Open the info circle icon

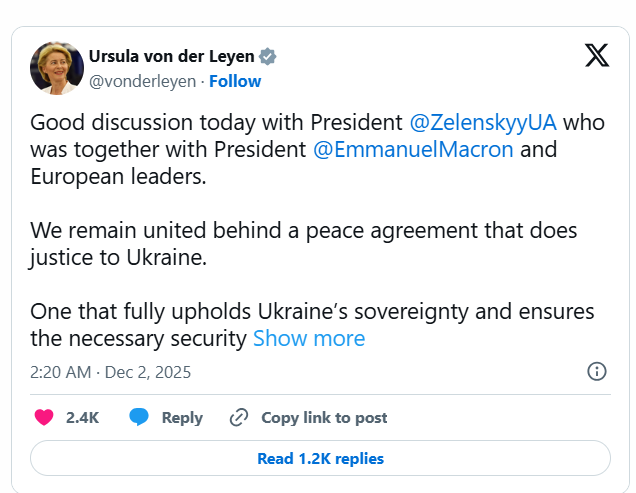tap(596, 372)
